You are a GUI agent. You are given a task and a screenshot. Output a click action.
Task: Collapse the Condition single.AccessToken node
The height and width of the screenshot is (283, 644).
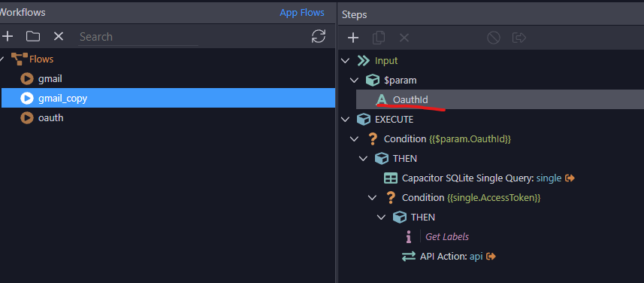pos(372,198)
